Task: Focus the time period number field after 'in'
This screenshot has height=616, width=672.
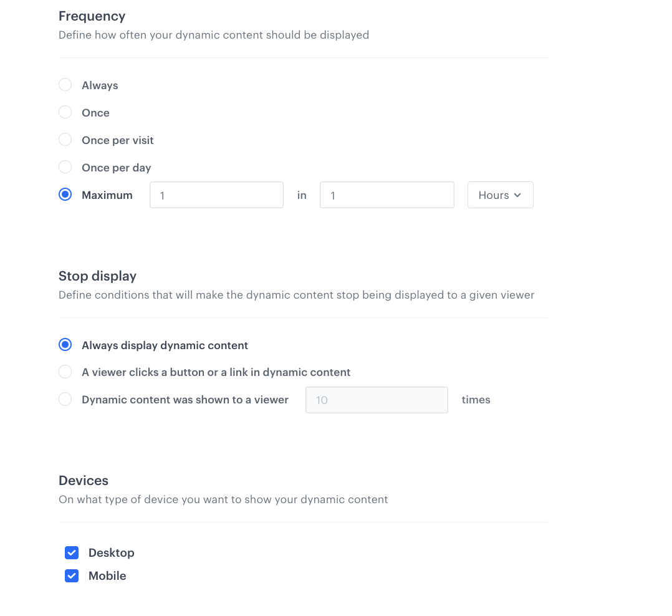Action: (386, 195)
